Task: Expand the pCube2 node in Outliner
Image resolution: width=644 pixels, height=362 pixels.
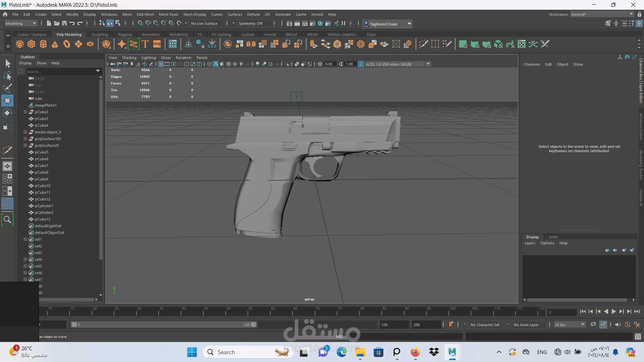Action: 25,112
